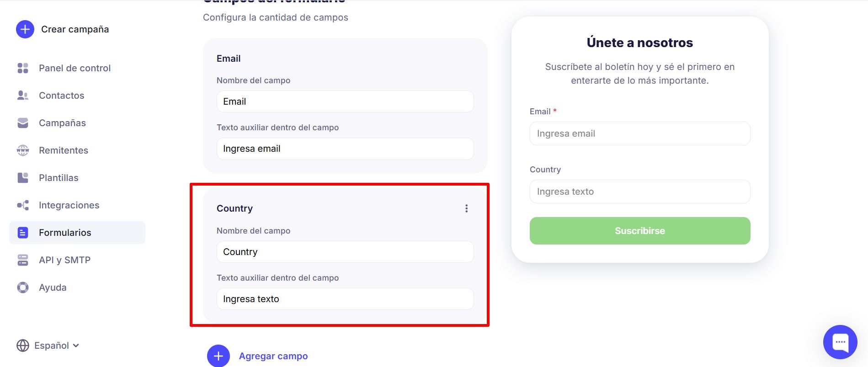The image size is (868, 367).
Task: Open Panel de control from sidebar
Action: coord(75,68)
